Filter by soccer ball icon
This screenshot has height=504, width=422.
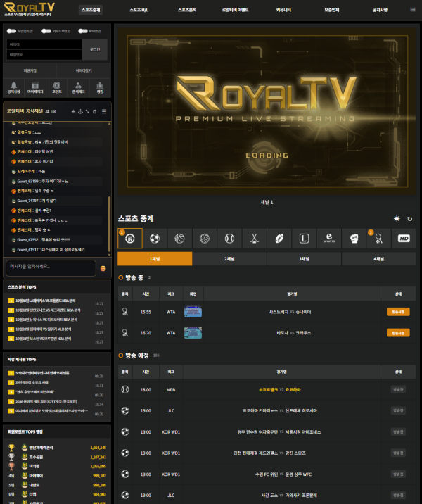(155, 238)
